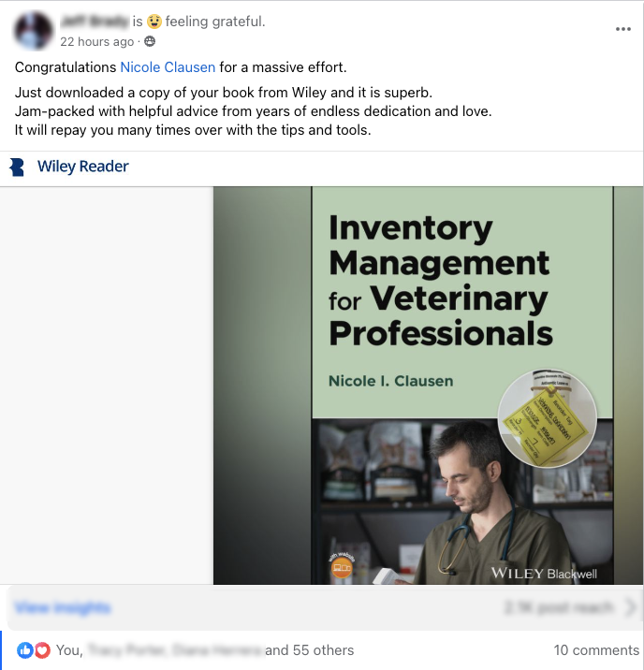Click the red heart Love reaction icon

[x=42, y=650]
